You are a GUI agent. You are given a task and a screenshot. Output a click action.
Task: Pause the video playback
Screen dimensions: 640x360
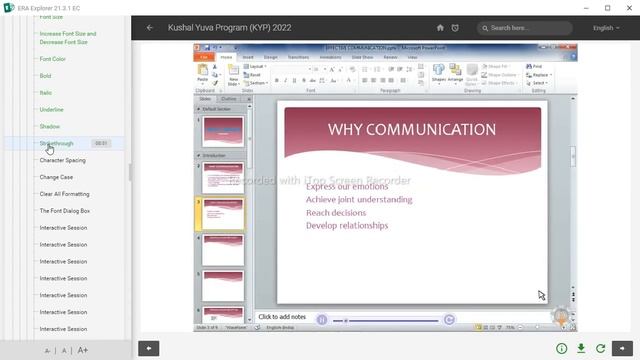322,320
